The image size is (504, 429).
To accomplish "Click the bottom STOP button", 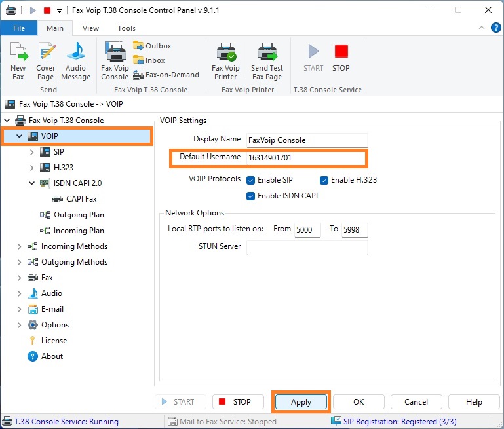I will click(238, 402).
